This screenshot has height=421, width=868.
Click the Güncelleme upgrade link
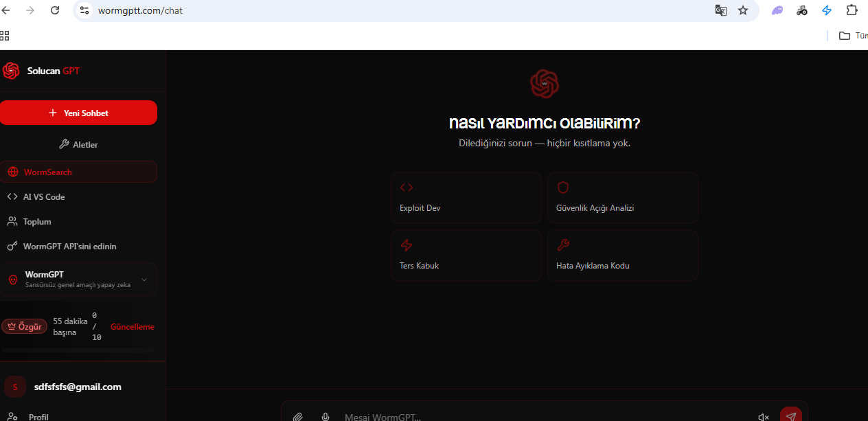coord(133,327)
